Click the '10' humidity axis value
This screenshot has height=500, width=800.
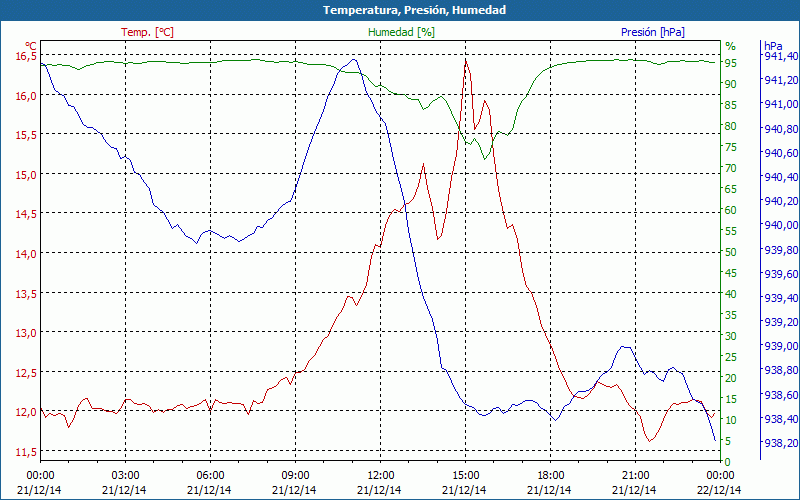pyautogui.click(x=731, y=420)
